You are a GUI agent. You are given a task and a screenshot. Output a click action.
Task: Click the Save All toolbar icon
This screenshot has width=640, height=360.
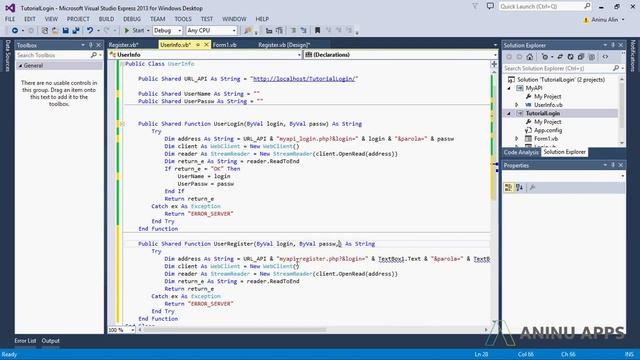point(76,31)
